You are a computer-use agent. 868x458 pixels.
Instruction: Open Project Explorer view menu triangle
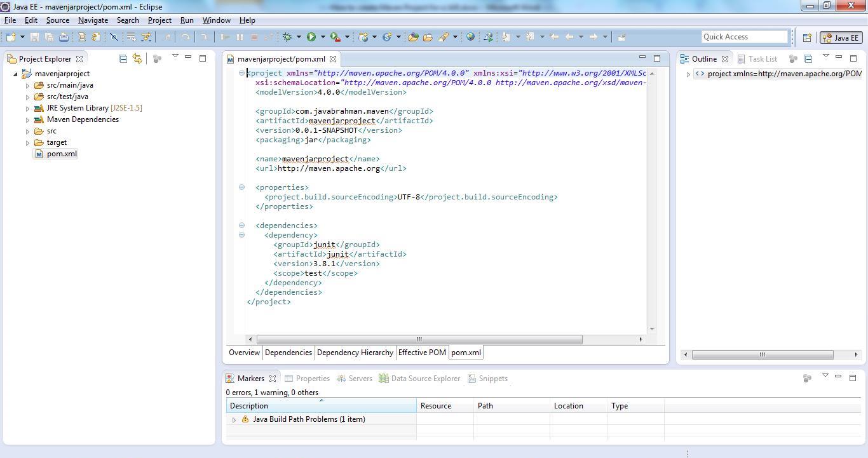pyautogui.click(x=175, y=57)
